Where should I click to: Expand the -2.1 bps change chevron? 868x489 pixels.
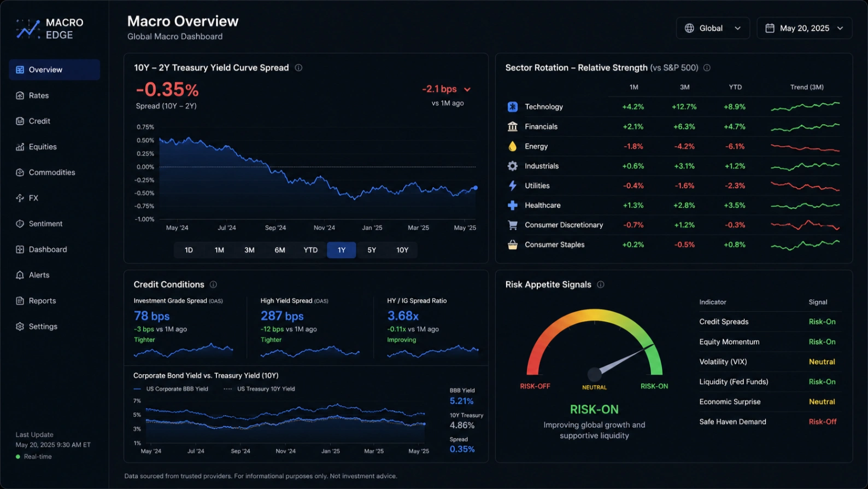[467, 89]
